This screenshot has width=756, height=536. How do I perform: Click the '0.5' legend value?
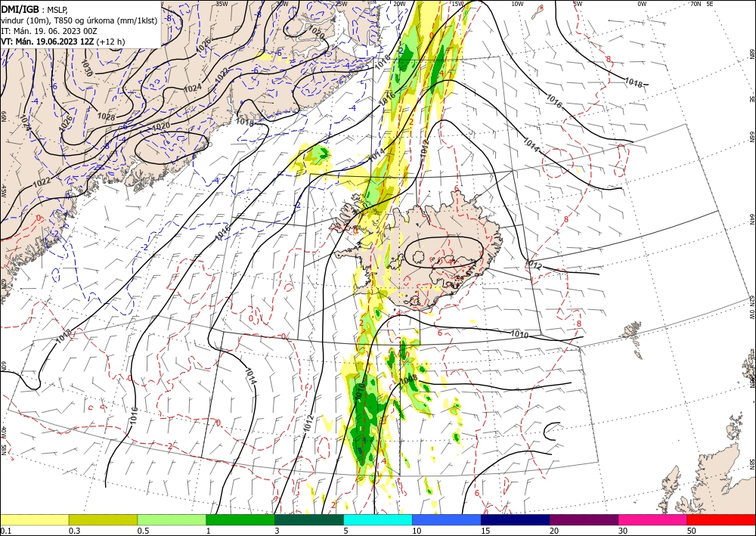143,531
